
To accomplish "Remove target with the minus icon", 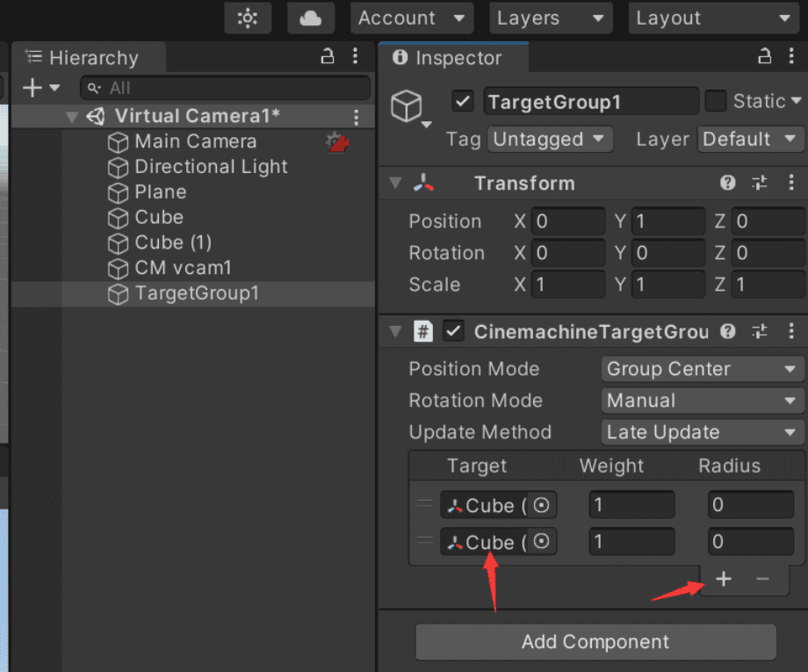I will pyautogui.click(x=762, y=579).
